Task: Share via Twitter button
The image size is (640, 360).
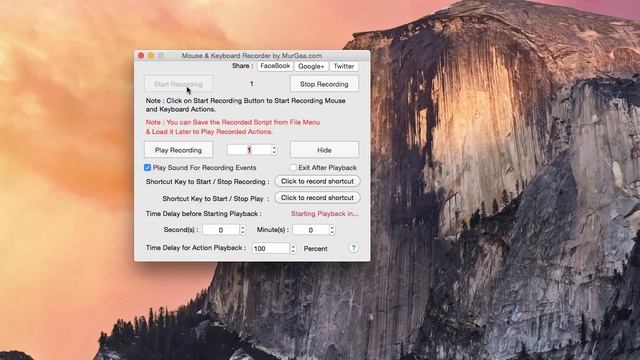Action: pos(344,66)
